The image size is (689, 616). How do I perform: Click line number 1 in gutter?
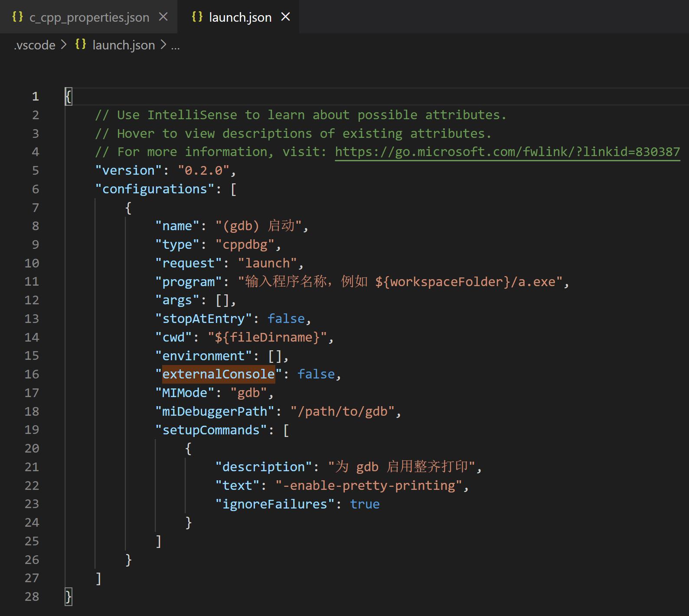35,96
